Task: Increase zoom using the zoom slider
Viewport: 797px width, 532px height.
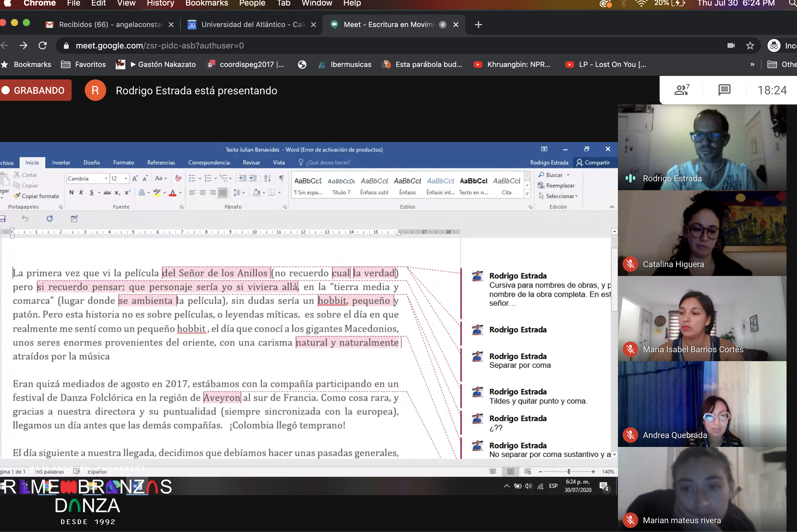Action: pyautogui.click(x=593, y=471)
